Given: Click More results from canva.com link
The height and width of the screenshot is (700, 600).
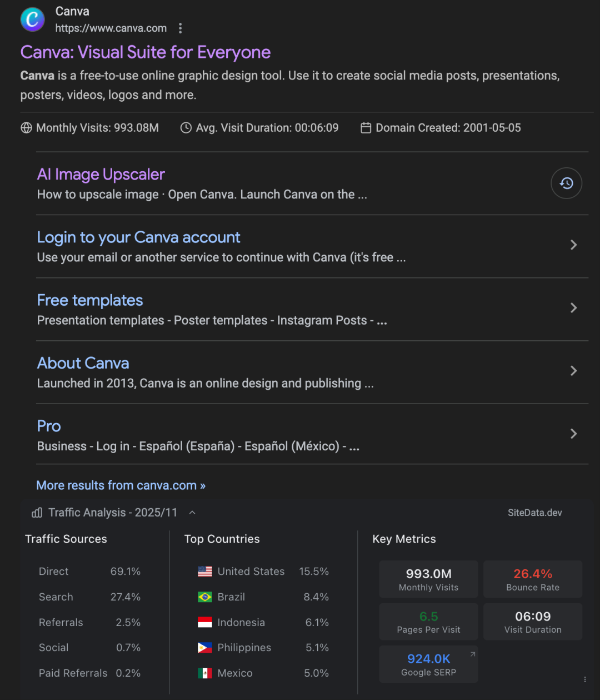Looking at the screenshot, I should point(121,485).
